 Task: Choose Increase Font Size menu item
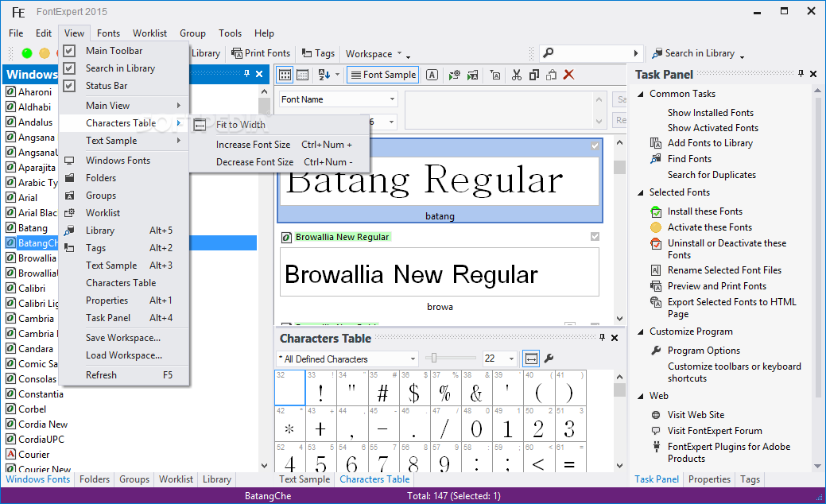coord(280,145)
